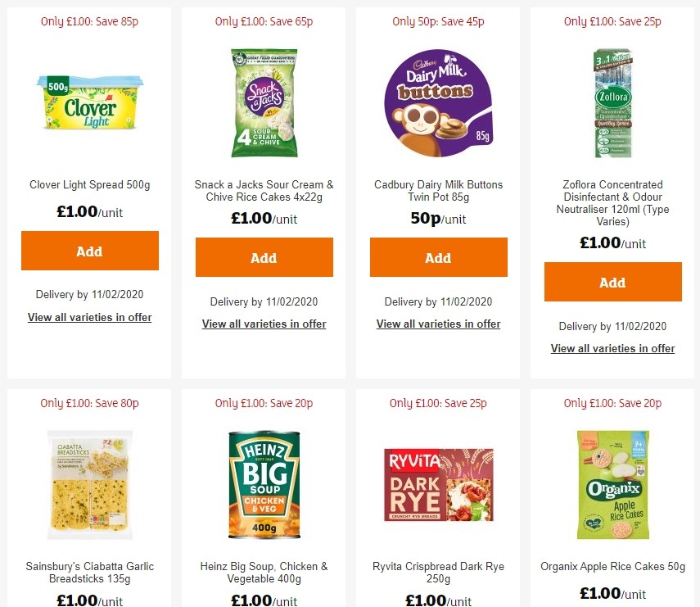Add Zoflora Concentrated Disinfectant to trolley
This screenshot has height=607, width=700.
click(x=612, y=282)
